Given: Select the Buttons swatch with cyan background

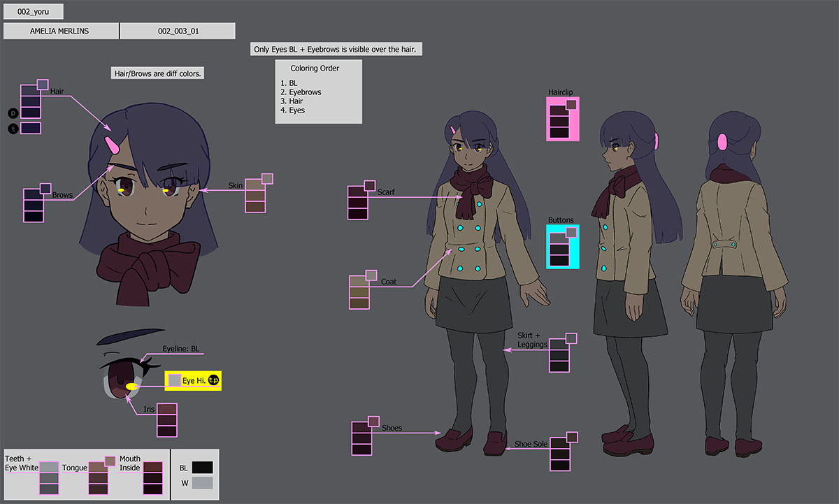Looking at the screenshot, I should pos(562,247).
